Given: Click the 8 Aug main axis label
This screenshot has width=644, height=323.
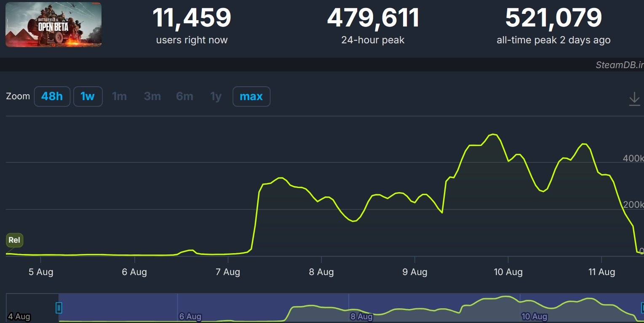Looking at the screenshot, I should tap(321, 272).
